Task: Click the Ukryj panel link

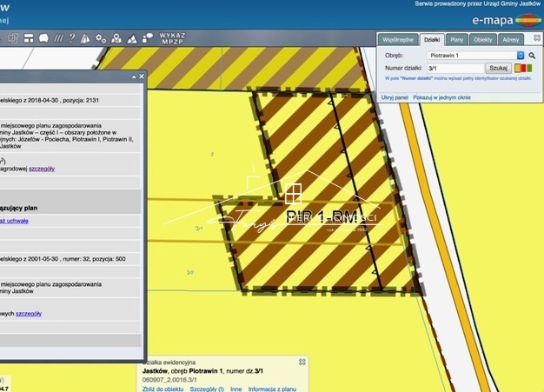Action: click(x=395, y=98)
